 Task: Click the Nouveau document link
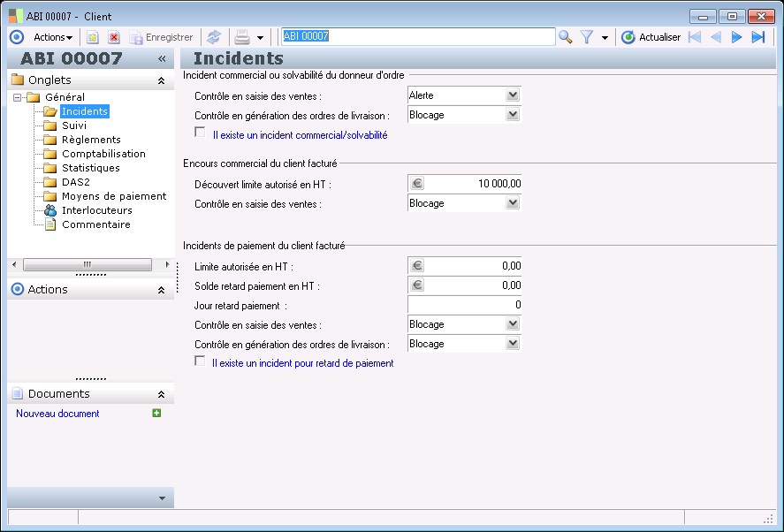57,414
